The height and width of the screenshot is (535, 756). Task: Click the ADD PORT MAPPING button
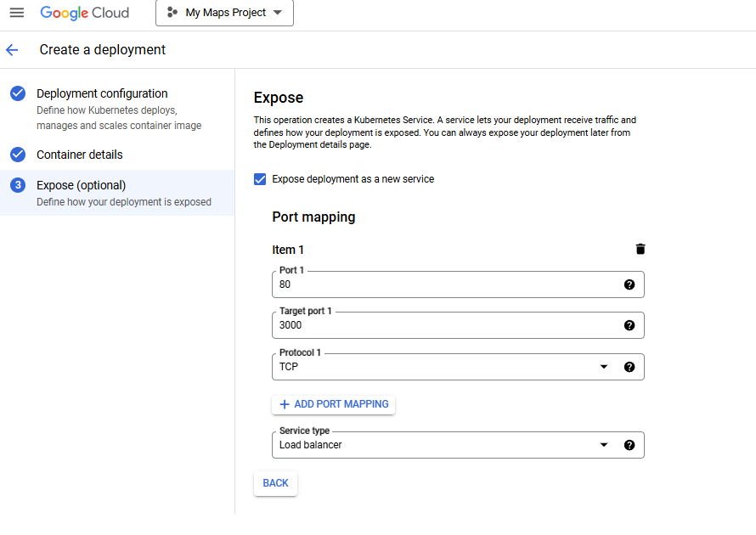click(x=333, y=404)
